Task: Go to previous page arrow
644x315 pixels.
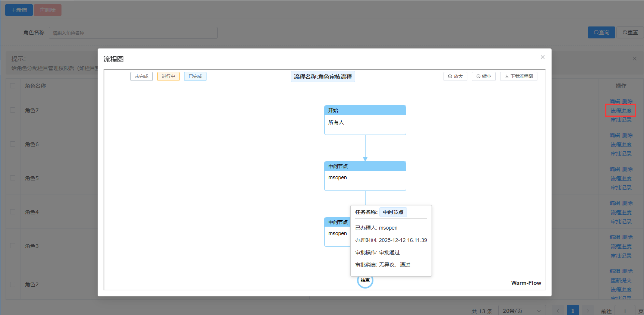Action: click(x=558, y=311)
